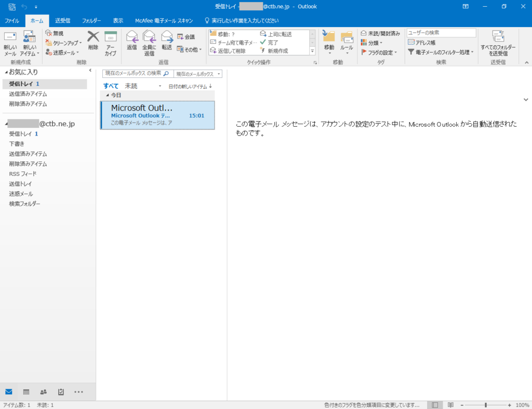The width and height of the screenshot is (532, 409).
Task: Reply to all with 全員に返信
Action: pyautogui.click(x=149, y=44)
